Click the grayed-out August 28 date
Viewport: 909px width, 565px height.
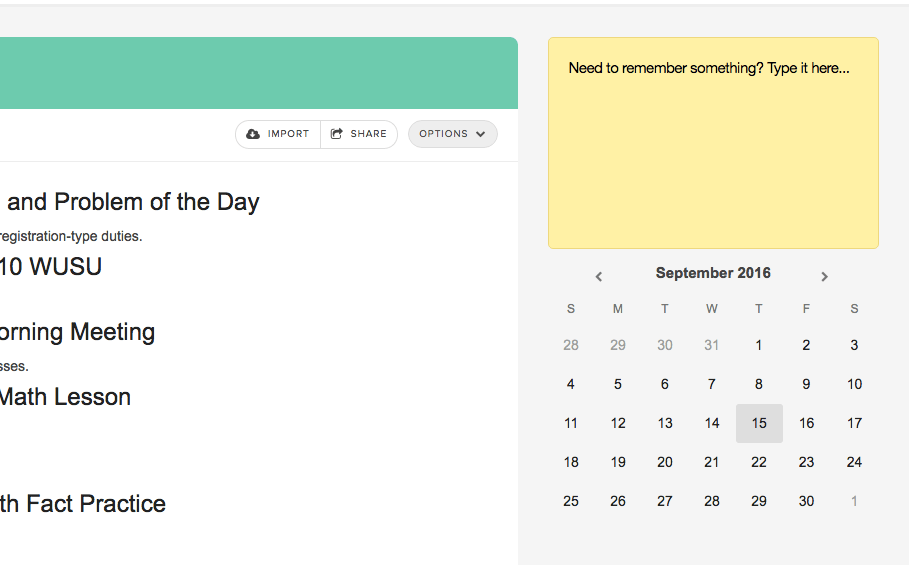pos(571,345)
